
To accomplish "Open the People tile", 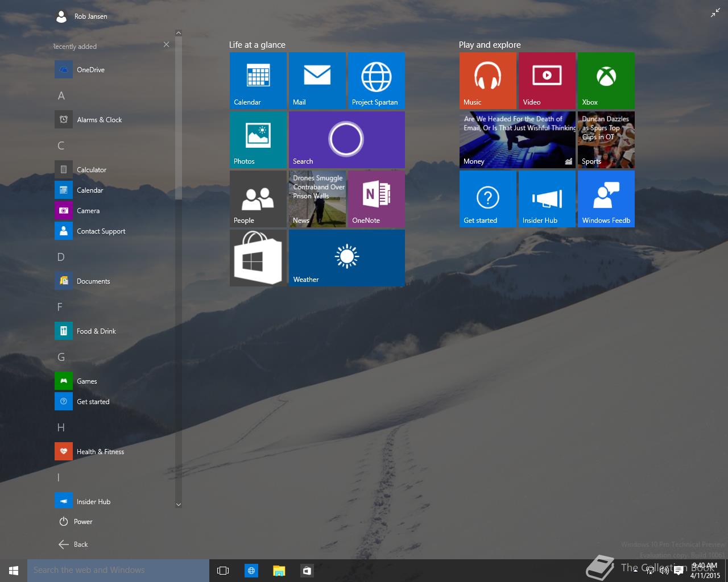I will [x=258, y=199].
